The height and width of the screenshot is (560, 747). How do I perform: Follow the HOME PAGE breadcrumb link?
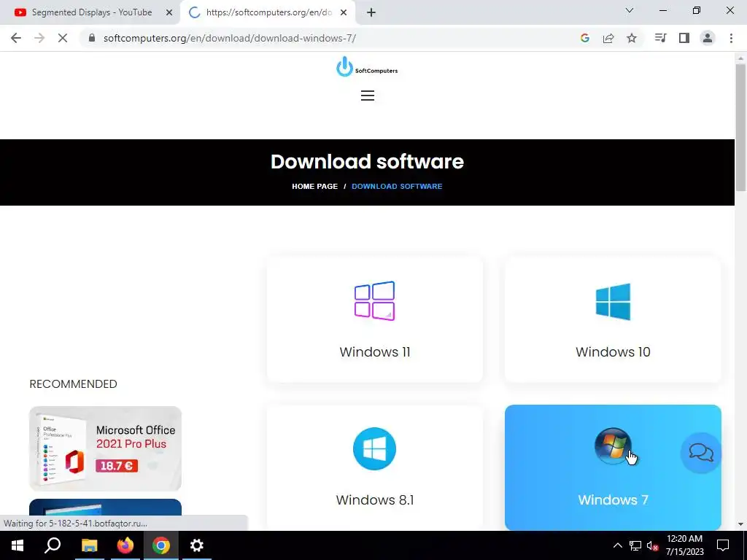315,186
